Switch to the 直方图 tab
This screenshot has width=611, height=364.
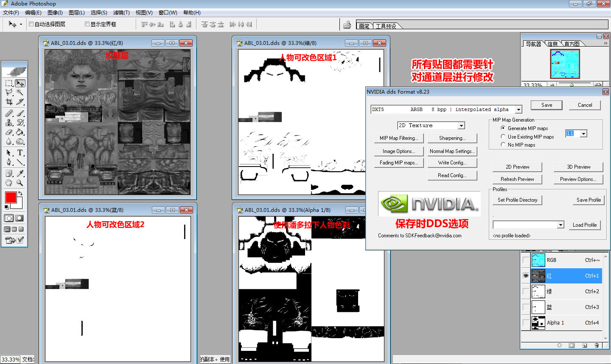[572, 44]
